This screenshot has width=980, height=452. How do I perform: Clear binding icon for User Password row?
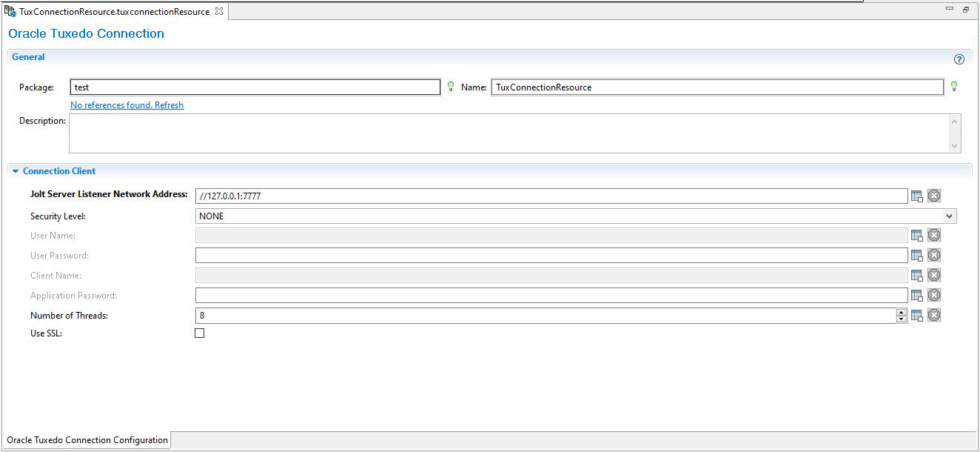click(x=934, y=256)
